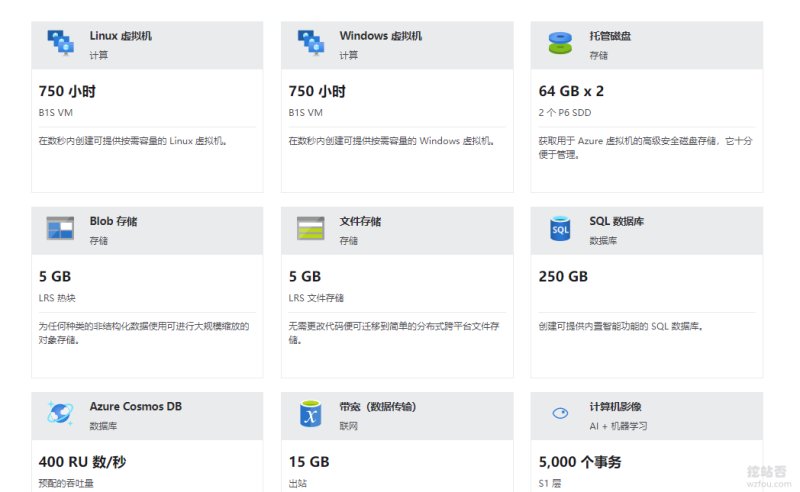
Task: Click the Windows 虚拟机 card icon
Action: [311, 43]
